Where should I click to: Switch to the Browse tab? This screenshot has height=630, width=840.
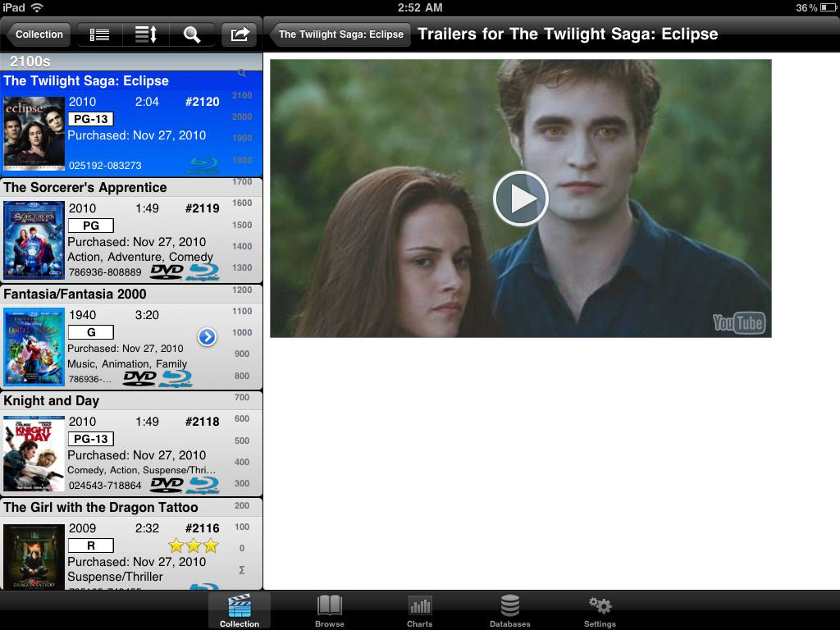330,611
